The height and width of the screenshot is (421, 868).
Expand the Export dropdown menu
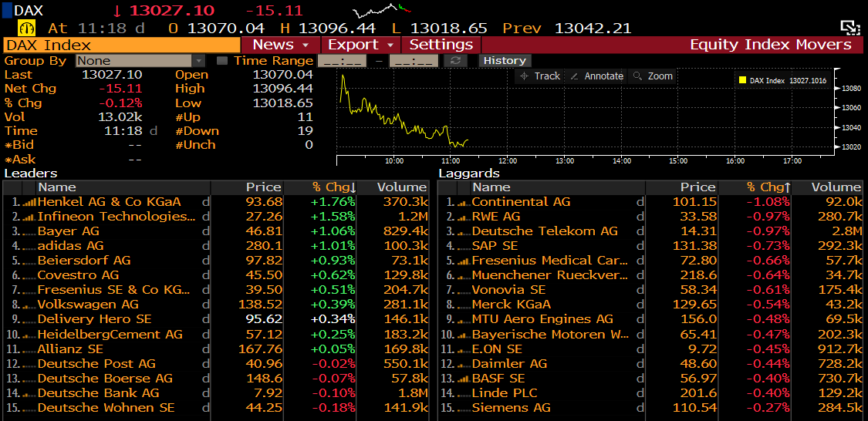[360, 45]
